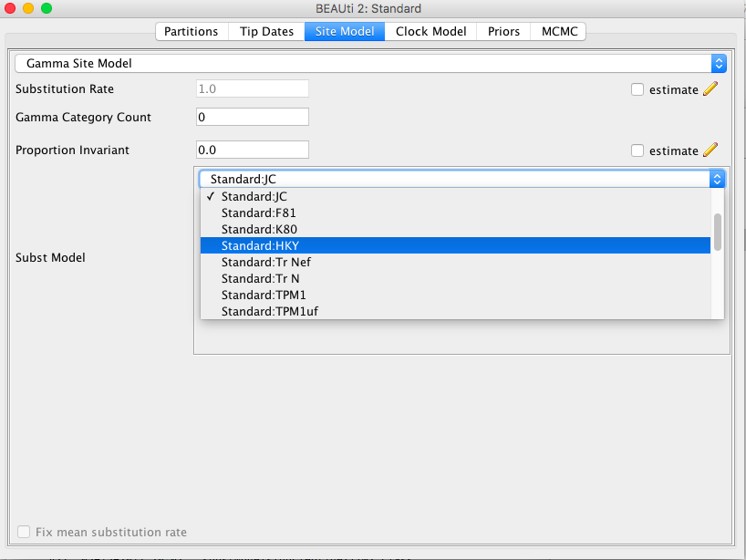The image size is (746, 560).
Task: Choose Standard:F81 substitution model
Action: [455, 213]
